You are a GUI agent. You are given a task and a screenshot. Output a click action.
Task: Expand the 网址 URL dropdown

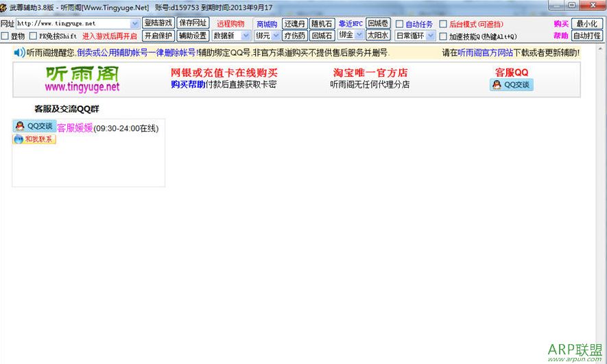134,23
